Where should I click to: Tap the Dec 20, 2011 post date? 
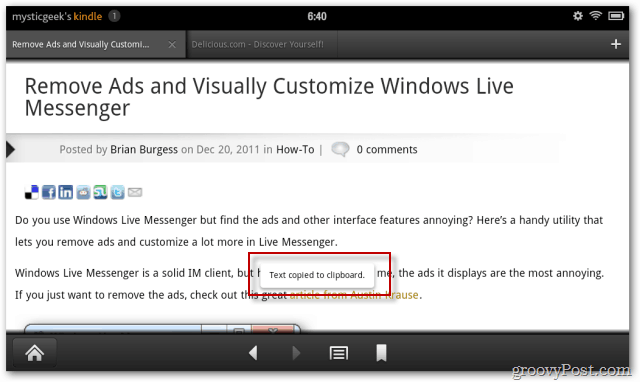click(x=228, y=150)
